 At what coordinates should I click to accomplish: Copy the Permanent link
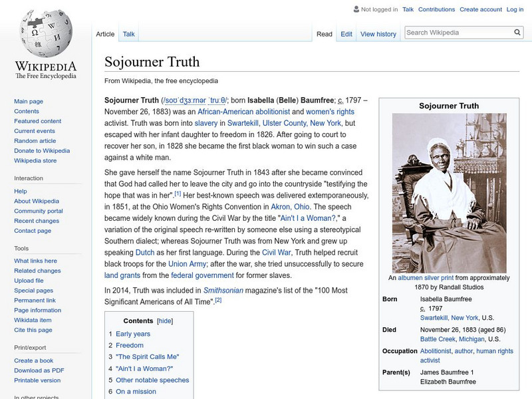tap(35, 300)
